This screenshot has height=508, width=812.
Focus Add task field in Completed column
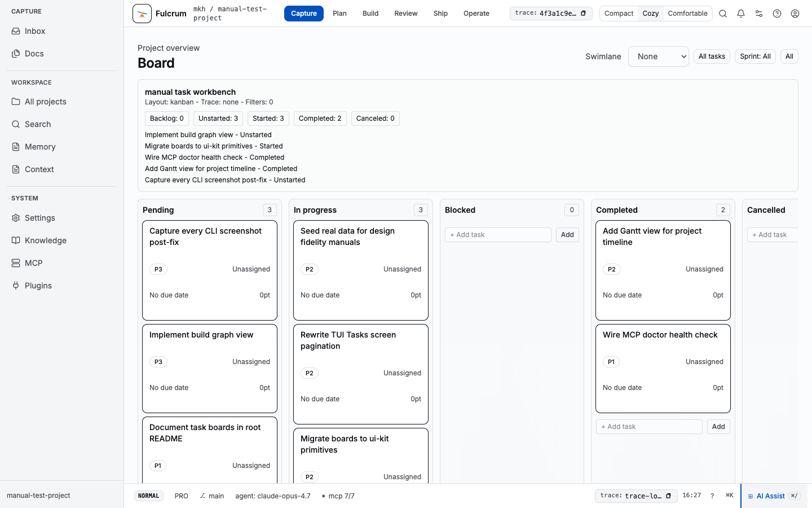click(x=649, y=427)
